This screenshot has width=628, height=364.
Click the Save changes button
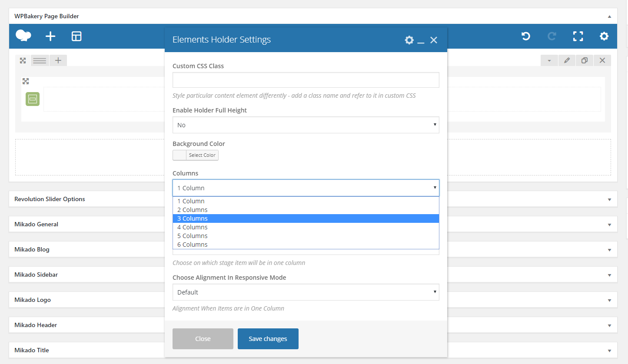point(268,339)
